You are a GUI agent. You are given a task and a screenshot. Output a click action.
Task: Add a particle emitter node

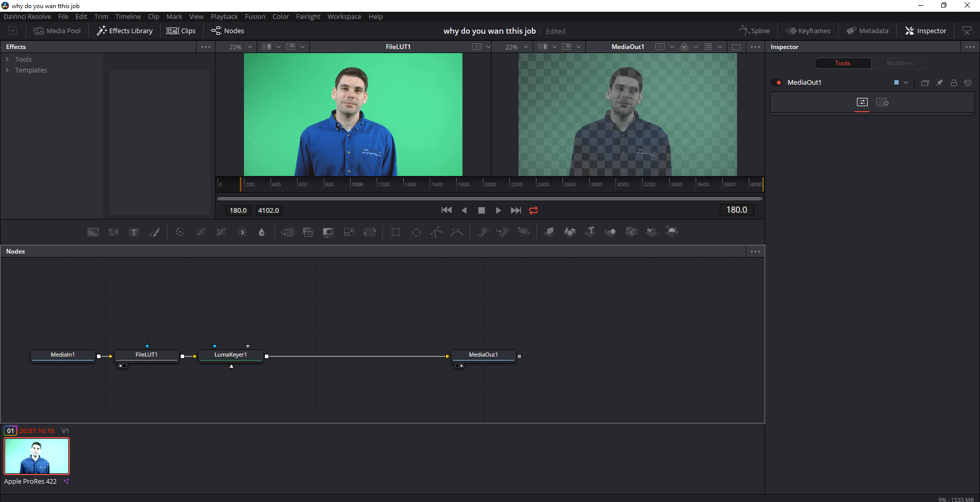pos(483,232)
